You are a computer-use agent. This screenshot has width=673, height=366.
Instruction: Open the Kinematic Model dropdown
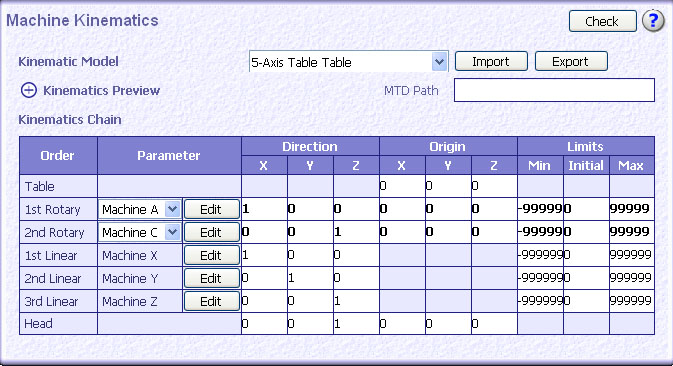tap(439, 62)
